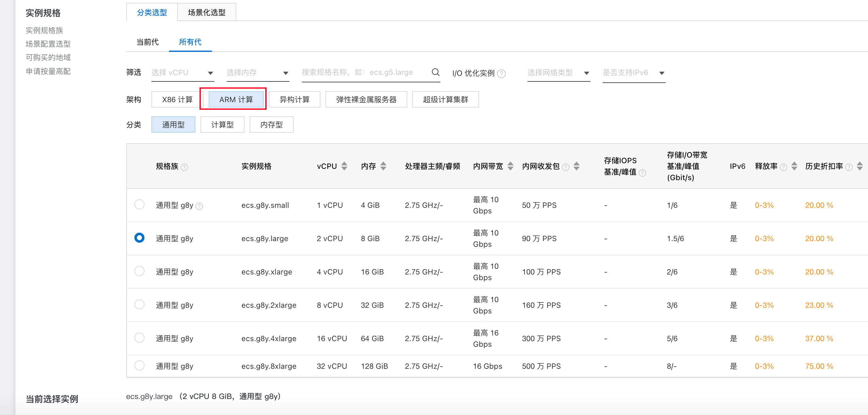Open the 选择 vCPU dropdown
The height and width of the screenshot is (415, 868).
click(x=182, y=73)
